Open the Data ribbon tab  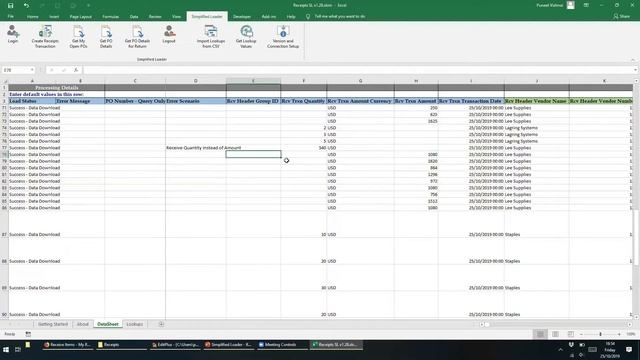pyautogui.click(x=134, y=16)
